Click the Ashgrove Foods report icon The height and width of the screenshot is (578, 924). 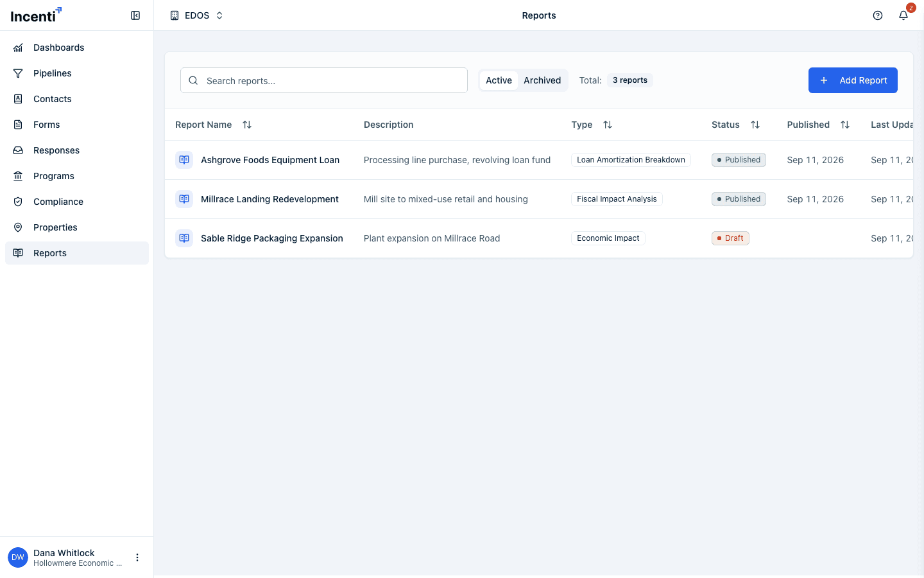pos(184,160)
